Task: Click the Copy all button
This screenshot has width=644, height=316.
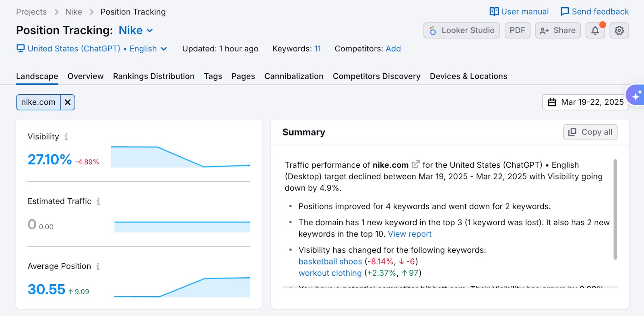Action: point(590,132)
